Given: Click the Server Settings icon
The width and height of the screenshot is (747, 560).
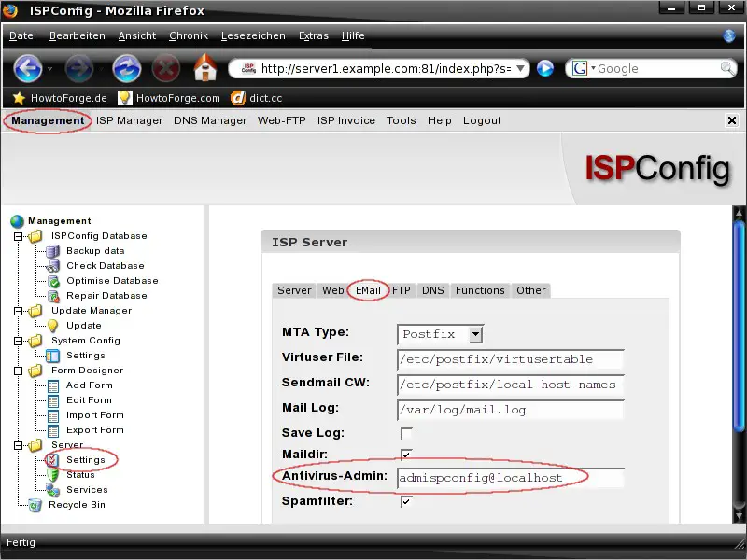Looking at the screenshot, I should coord(53,460).
